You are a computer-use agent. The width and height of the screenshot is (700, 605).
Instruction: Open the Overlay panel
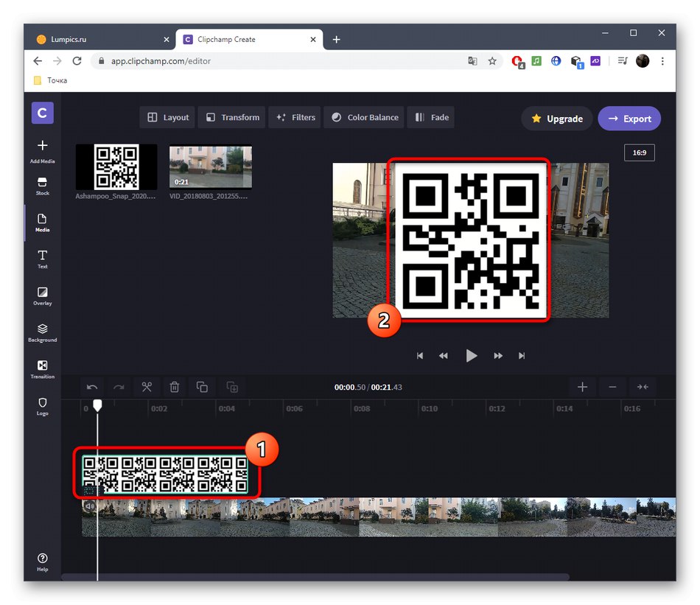(43, 295)
